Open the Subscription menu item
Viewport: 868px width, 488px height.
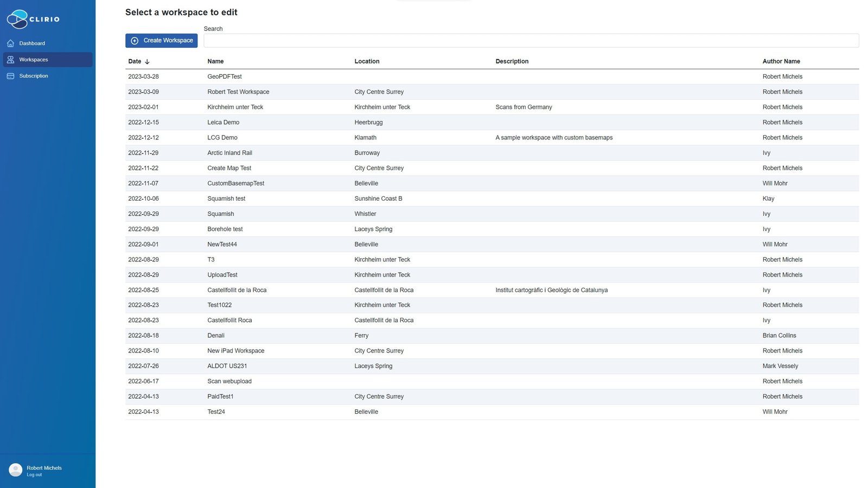point(48,76)
